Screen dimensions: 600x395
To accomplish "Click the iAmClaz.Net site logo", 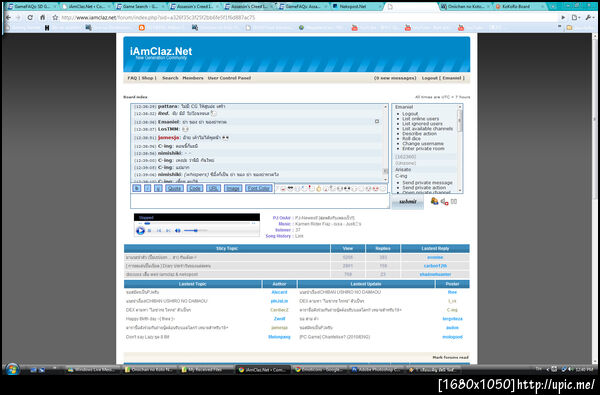I will tap(161, 52).
